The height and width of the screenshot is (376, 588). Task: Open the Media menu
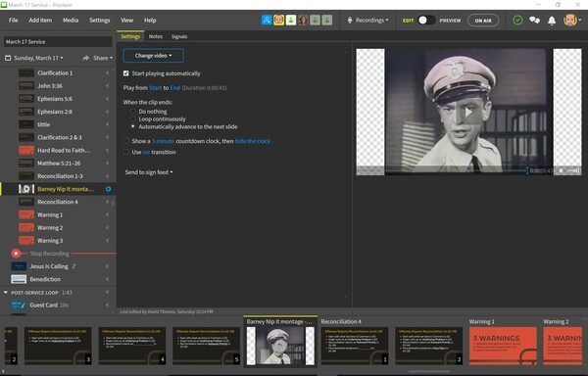tap(71, 21)
